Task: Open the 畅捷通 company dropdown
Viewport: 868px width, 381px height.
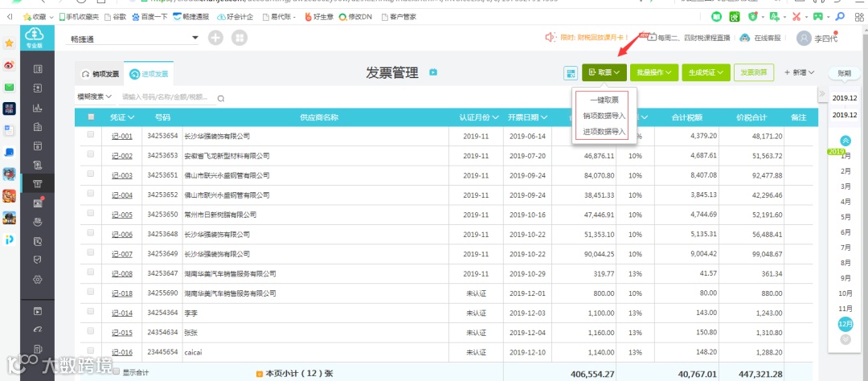Action: [x=133, y=39]
